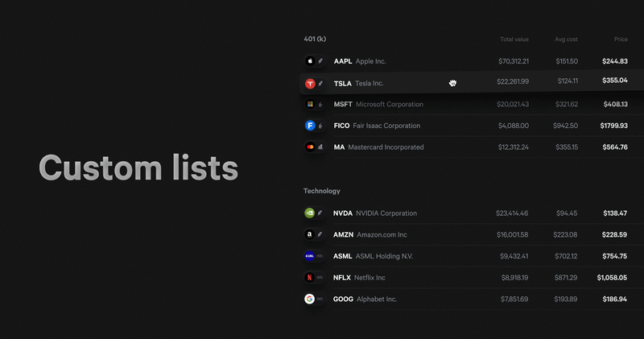Viewport: 644px width, 339px height.
Task: Click the green NVIDIA logo icon
Action: [309, 213]
